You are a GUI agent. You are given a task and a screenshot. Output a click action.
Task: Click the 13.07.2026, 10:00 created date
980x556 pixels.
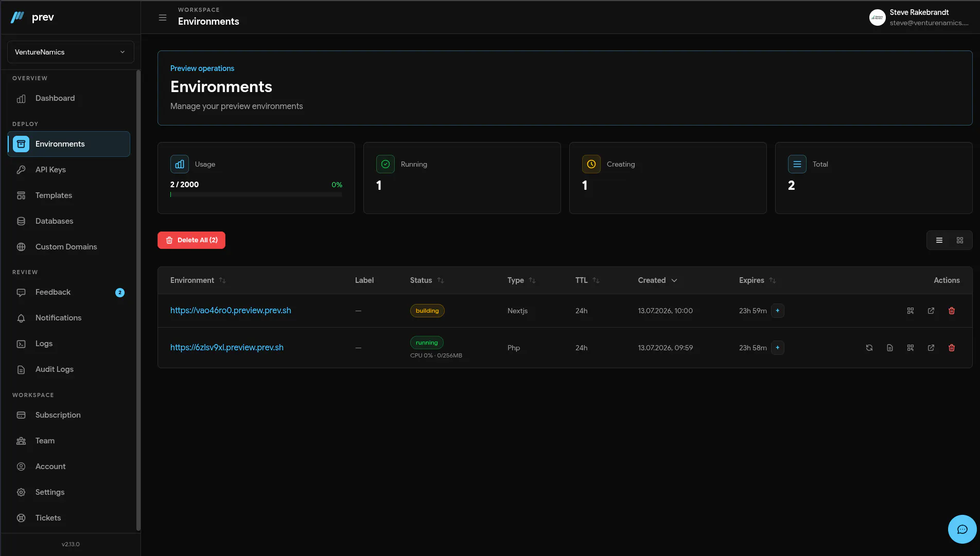coord(666,311)
